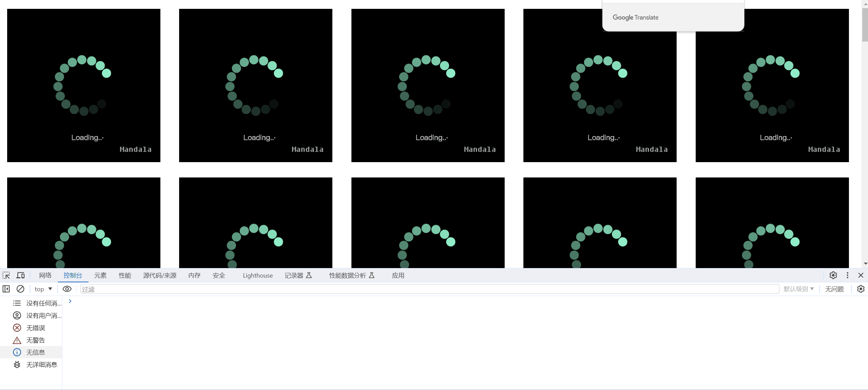Select the warnings filter triangle icon
This screenshot has height=390, width=868.
17,340
